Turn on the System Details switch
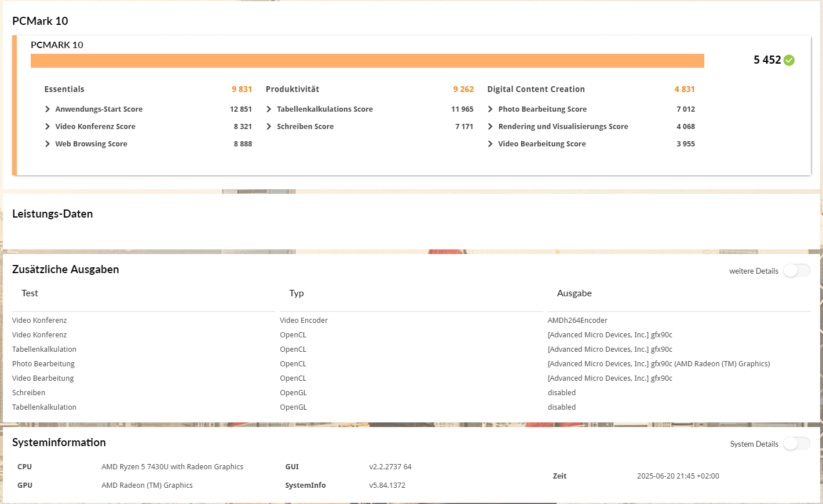This screenshot has width=823, height=504. (x=796, y=444)
